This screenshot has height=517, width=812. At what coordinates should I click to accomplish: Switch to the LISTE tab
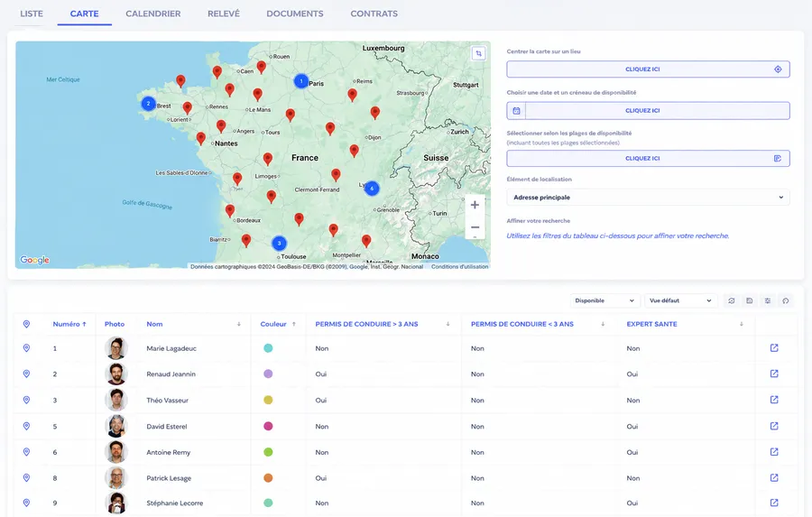[32, 14]
